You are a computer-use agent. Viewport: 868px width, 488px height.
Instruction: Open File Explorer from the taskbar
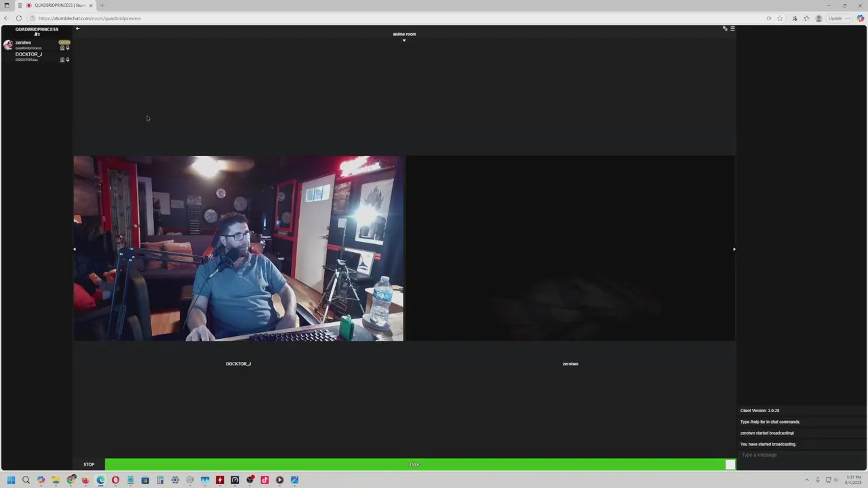click(x=56, y=480)
